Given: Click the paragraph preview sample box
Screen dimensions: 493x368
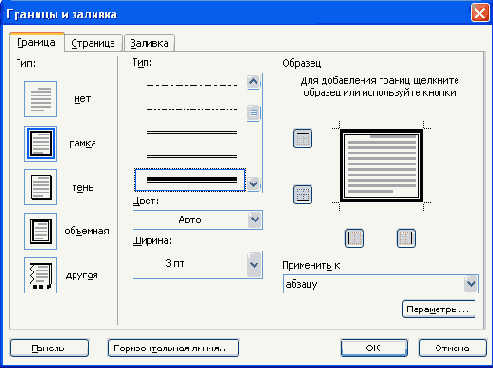Looking at the screenshot, I should point(381,166).
